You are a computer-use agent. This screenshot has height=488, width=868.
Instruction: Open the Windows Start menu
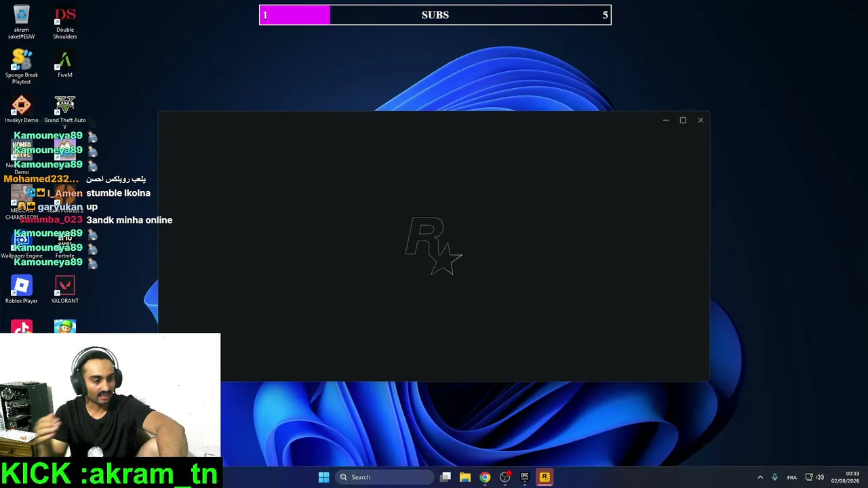point(323,477)
